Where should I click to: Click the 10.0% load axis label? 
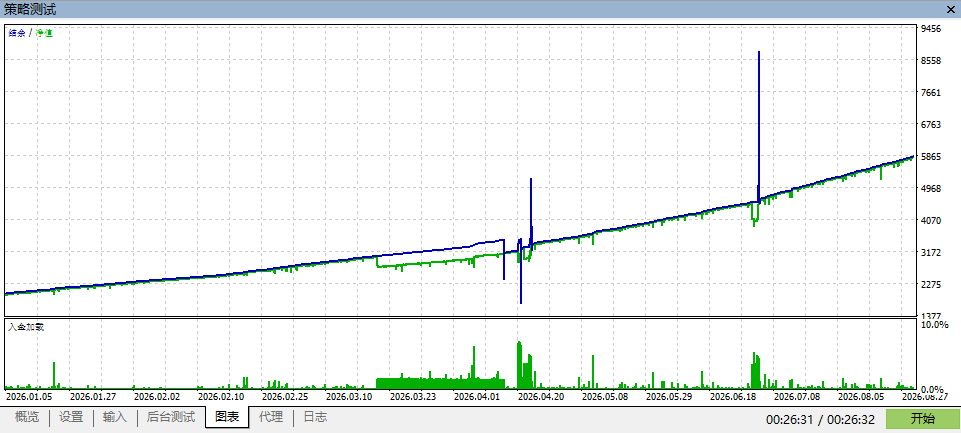(933, 324)
